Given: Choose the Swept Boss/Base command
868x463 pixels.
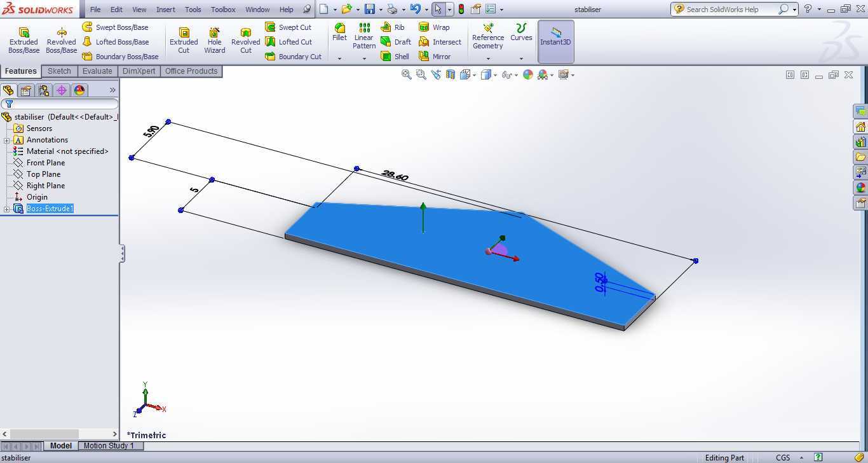Looking at the screenshot, I should [x=115, y=27].
